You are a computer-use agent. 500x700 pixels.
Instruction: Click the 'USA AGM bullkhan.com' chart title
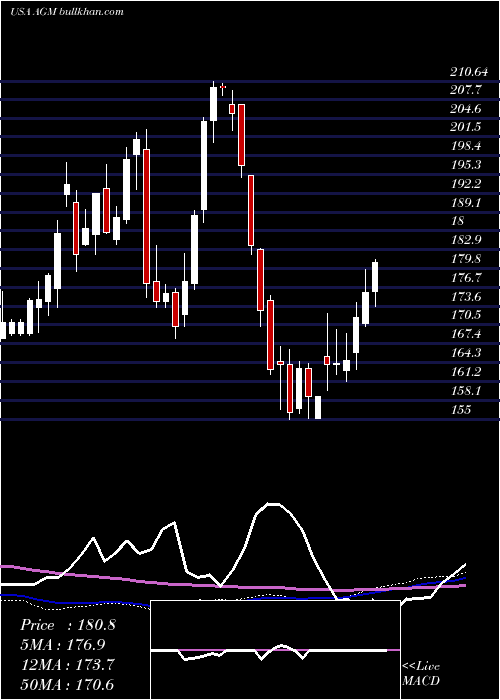(x=67, y=12)
